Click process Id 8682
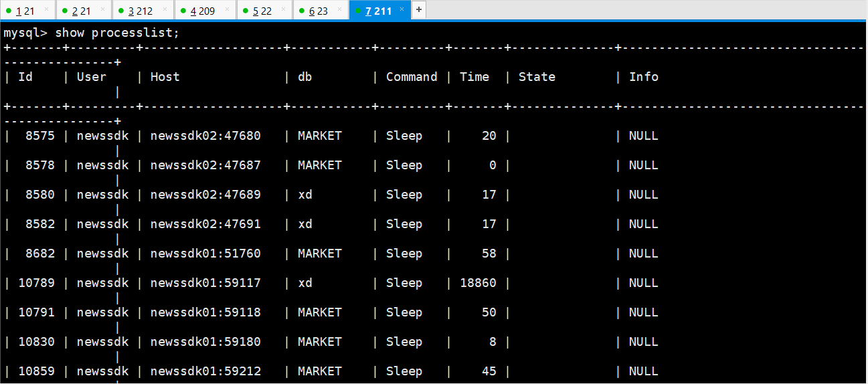This screenshot has height=384, width=868. pyautogui.click(x=40, y=254)
